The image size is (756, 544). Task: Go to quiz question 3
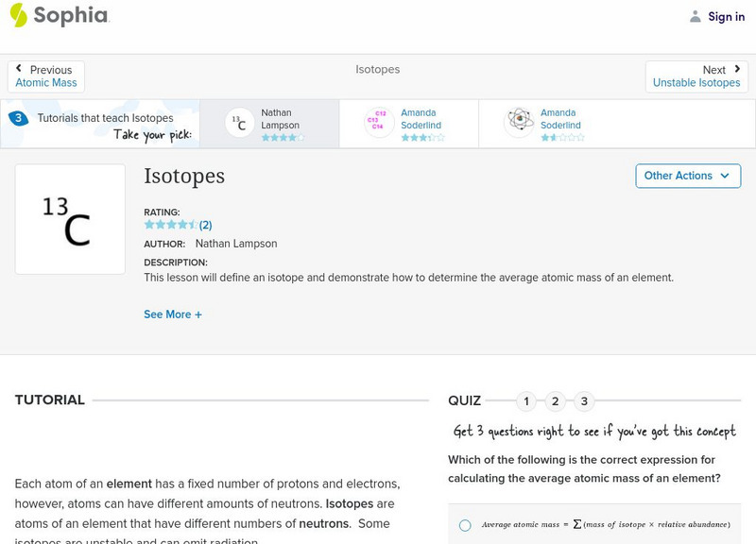(584, 401)
